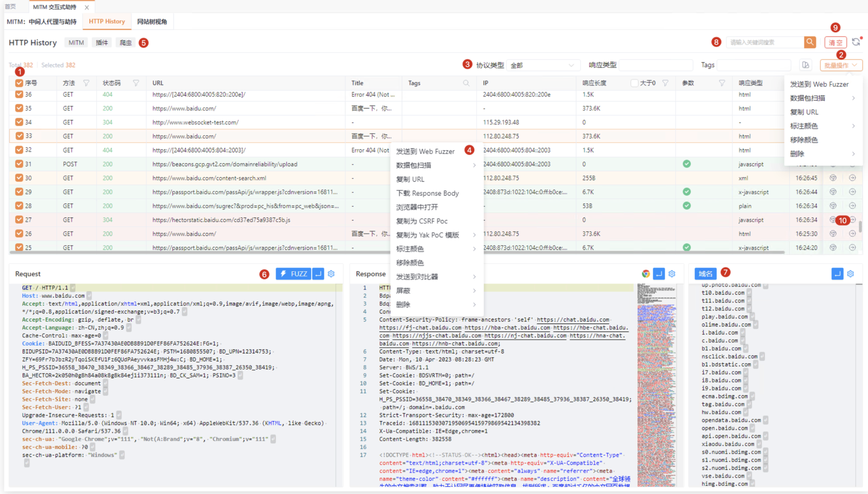Switch to the 网站树视角 tab
868x494 pixels.
pyautogui.click(x=152, y=22)
